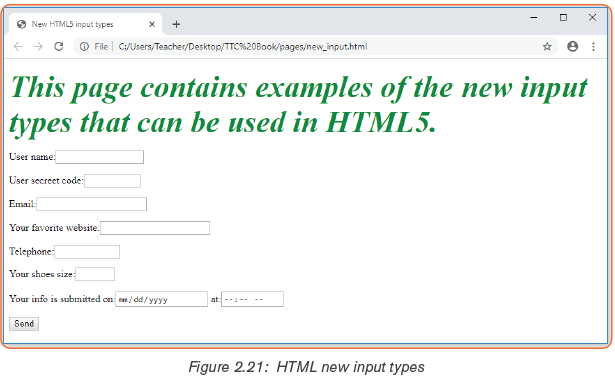Open site info icon beside File

pos(84,47)
